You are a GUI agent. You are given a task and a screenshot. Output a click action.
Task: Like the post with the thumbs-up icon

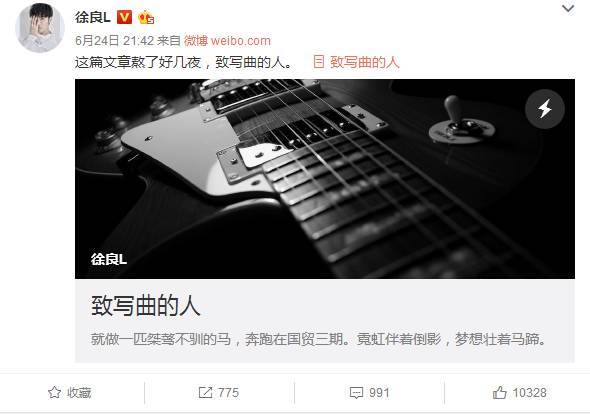click(x=500, y=393)
